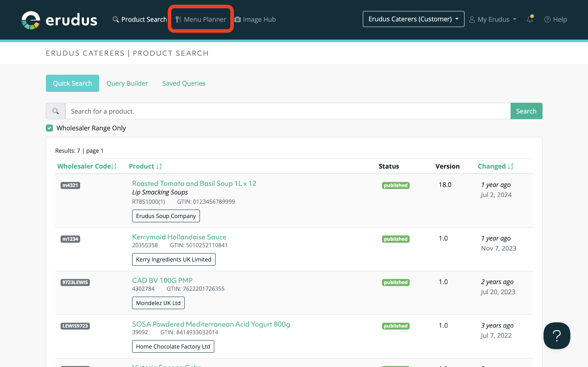Click the Erudus logo icon
The width and height of the screenshot is (588, 367).
click(x=31, y=20)
